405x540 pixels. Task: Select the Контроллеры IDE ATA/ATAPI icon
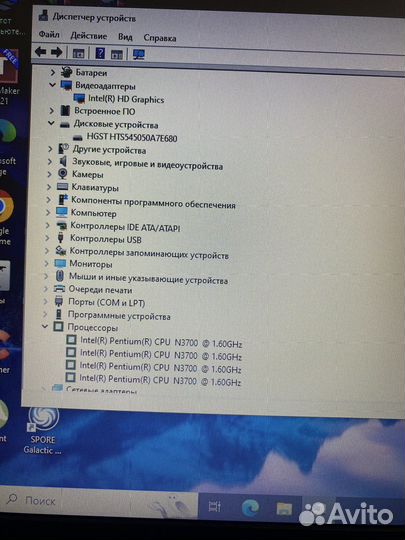pyautogui.click(x=61, y=225)
